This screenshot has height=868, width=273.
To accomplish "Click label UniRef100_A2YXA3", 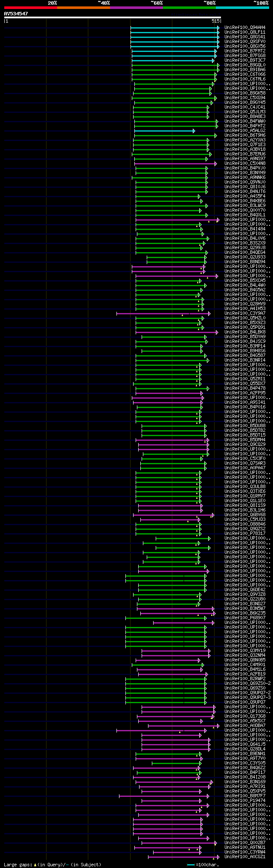I will point(245,140).
